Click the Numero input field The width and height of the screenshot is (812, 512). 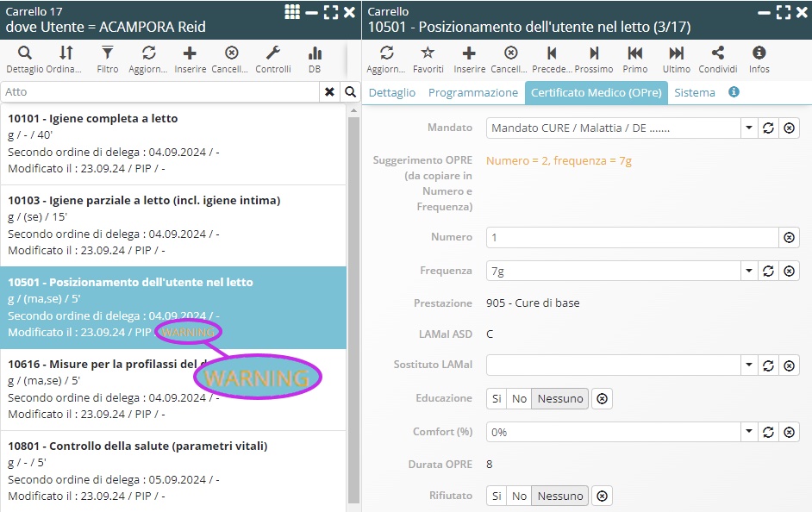click(632, 237)
